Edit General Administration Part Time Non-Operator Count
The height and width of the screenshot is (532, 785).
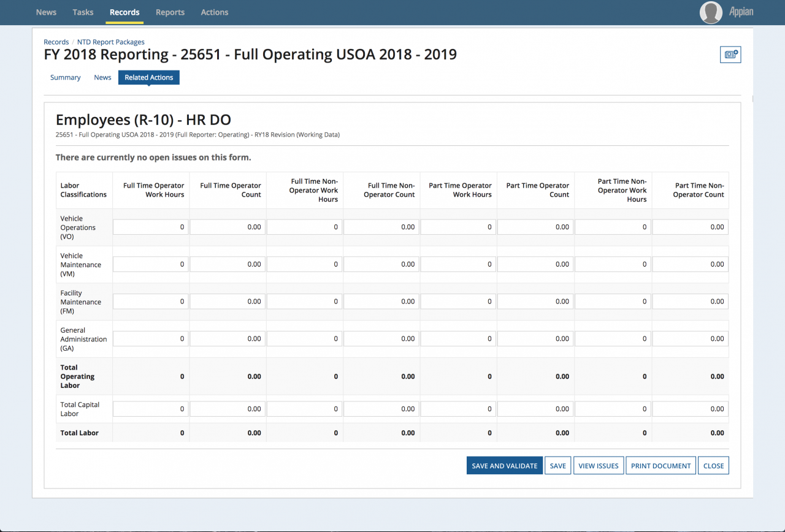(x=691, y=339)
